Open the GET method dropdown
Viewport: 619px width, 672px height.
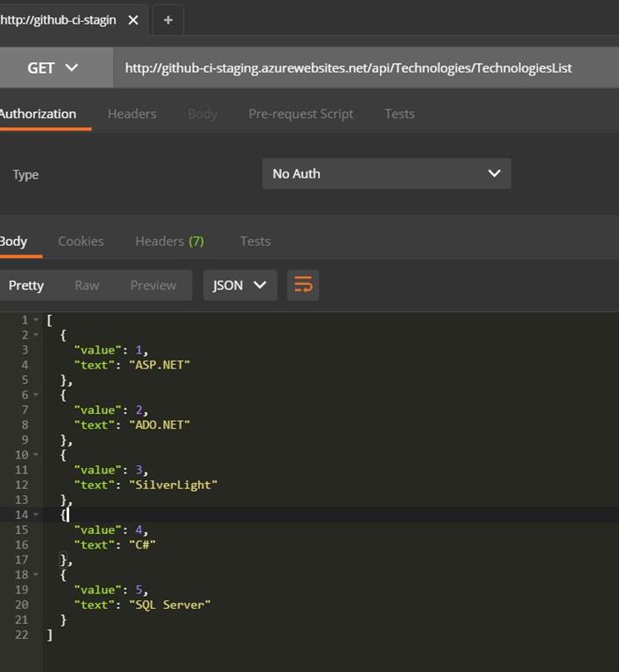[x=53, y=67]
